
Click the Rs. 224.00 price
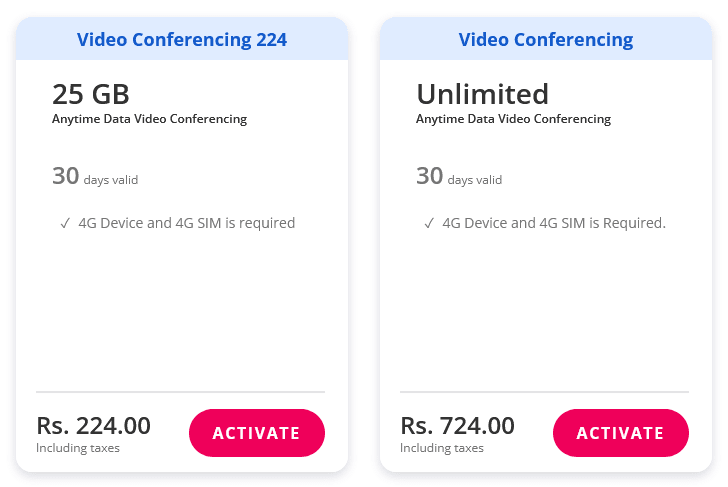point(93,426)
